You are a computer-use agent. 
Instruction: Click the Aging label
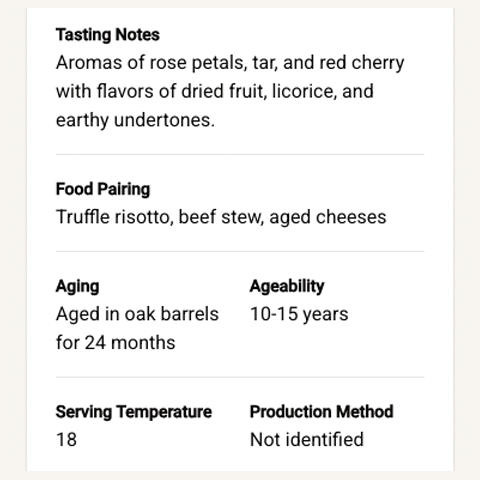77,286
